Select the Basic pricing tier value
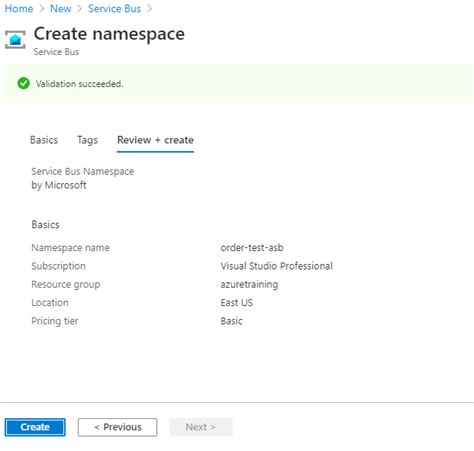The image size is (474, 451). pyautogui.click(x=231, y=321)
